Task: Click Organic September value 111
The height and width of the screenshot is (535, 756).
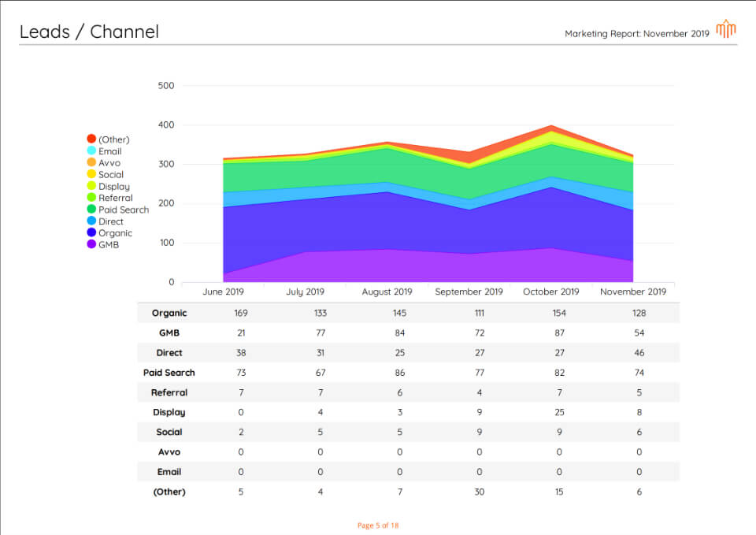Action: click(x=480, y=313)
